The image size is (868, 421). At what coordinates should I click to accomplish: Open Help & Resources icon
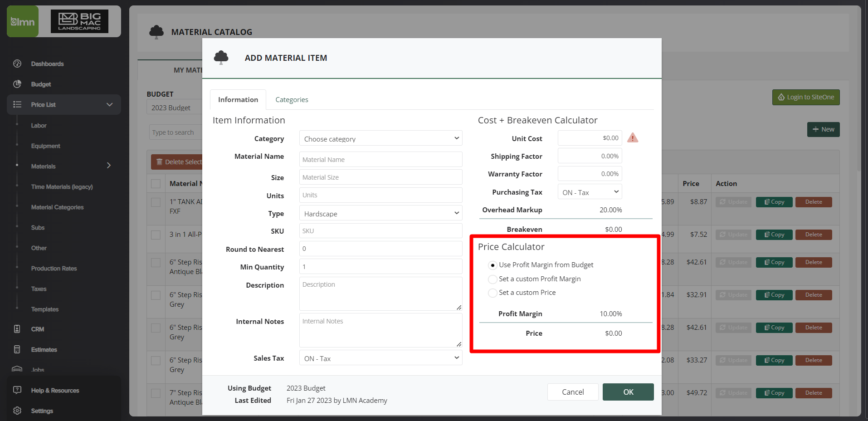tap(17, 390)
